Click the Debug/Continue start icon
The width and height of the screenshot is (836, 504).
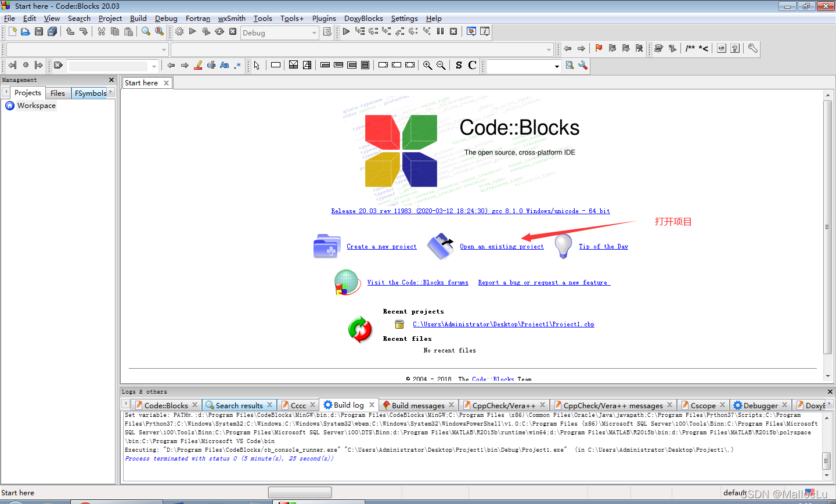pyautogui.click(x=347, y=32)
